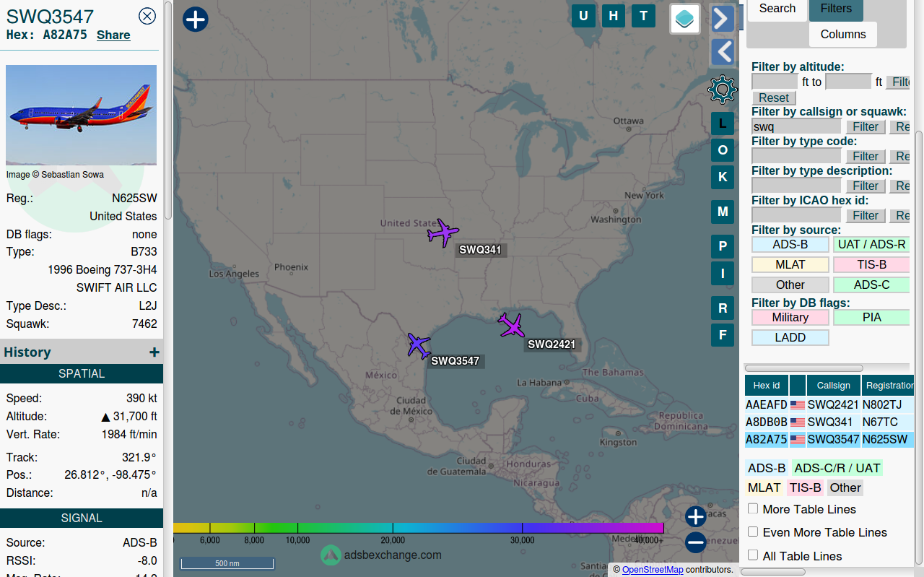Image resolution: width=924 pixels, height=577 pixels.
Task: Click the type code filter input
Action: pyautogui.click(x=796, y=156)
